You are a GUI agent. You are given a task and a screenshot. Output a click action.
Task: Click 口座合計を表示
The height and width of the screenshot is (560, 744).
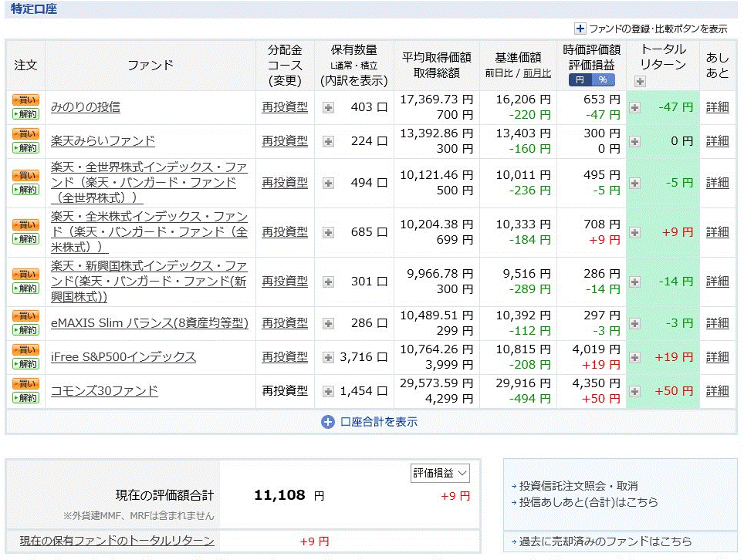tap(369, 421)
